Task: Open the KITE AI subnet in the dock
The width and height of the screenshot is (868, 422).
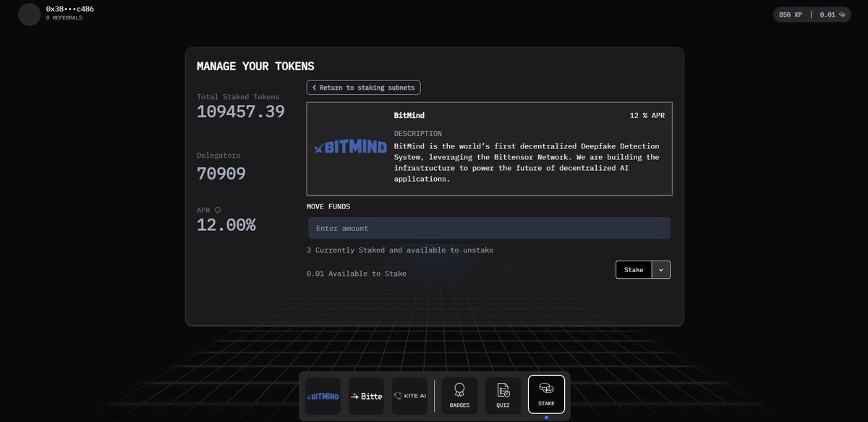Action: coord(409,396)
